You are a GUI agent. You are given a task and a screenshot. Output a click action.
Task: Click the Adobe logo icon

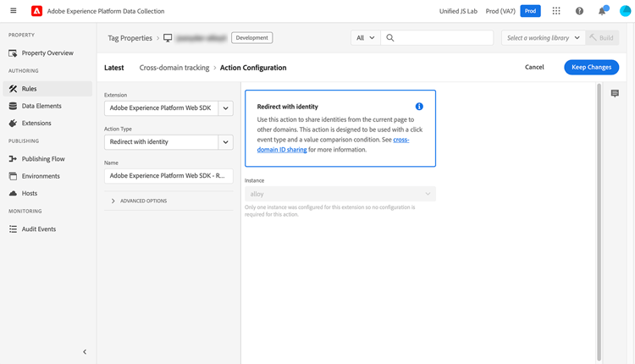coord(37,11)
